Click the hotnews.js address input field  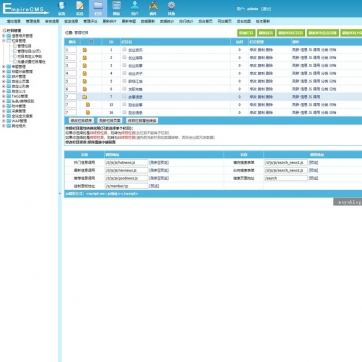127,163
